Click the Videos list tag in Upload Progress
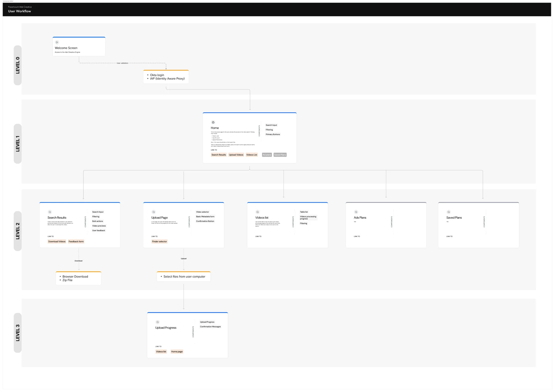 point(161,352)
